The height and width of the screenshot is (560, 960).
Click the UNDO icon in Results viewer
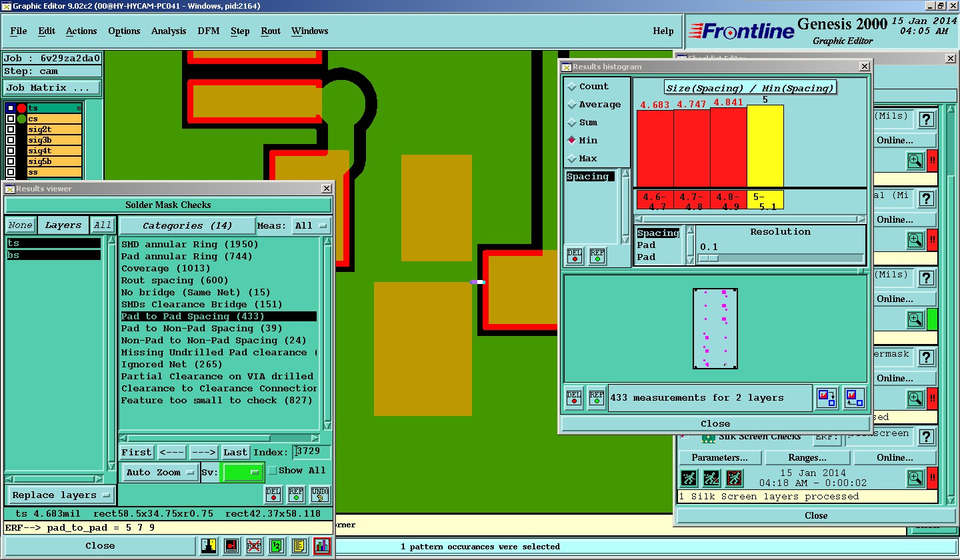click(320, 494)
